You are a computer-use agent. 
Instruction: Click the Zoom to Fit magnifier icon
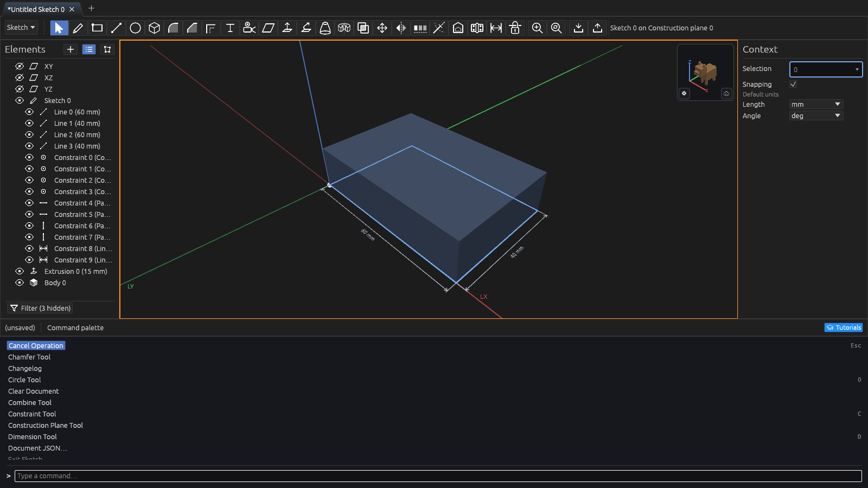556,28
